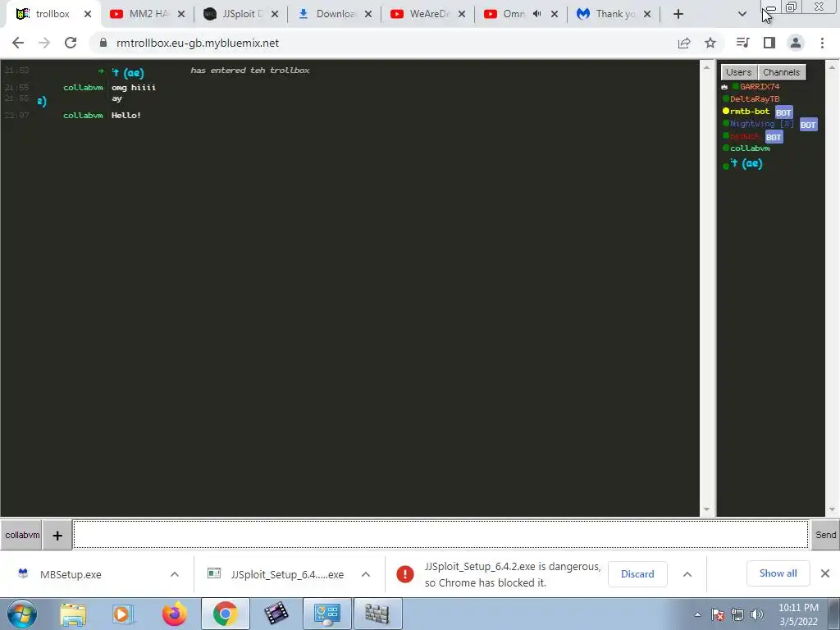Switch to the WeAreD YouTube tab

[428, 14]
